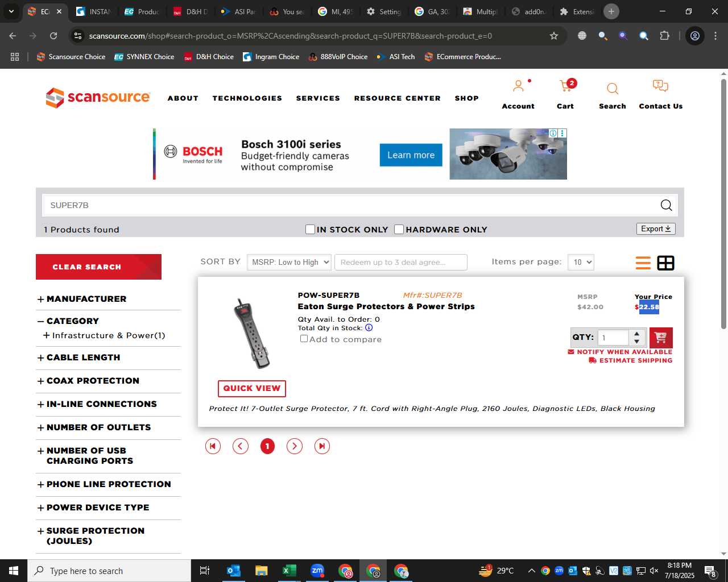Click the ScanSource logo
Screen dimensions: 728x582
[98, 98]
